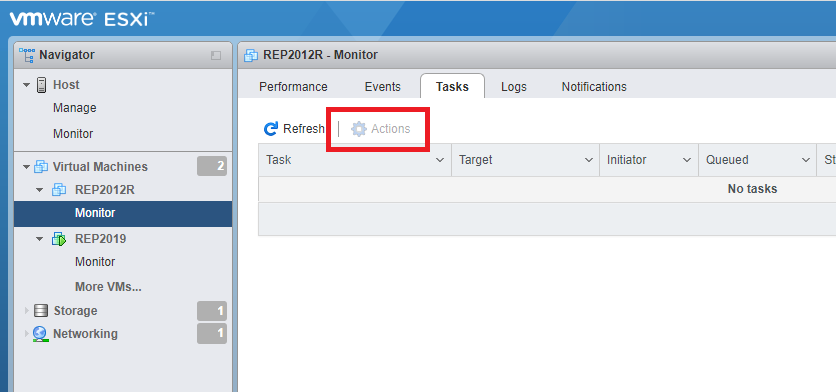Click the No tasks message row
Screen dimensions: 836x392
547,189
